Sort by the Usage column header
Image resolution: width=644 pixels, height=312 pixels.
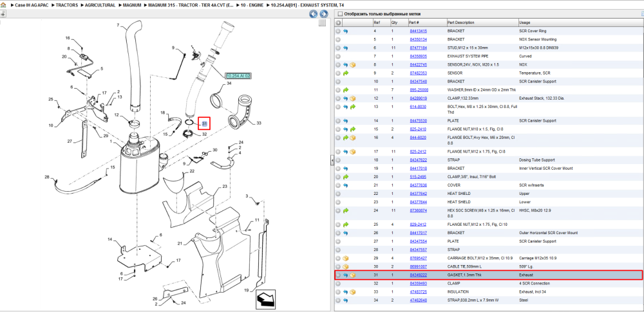tap(580, 23)
